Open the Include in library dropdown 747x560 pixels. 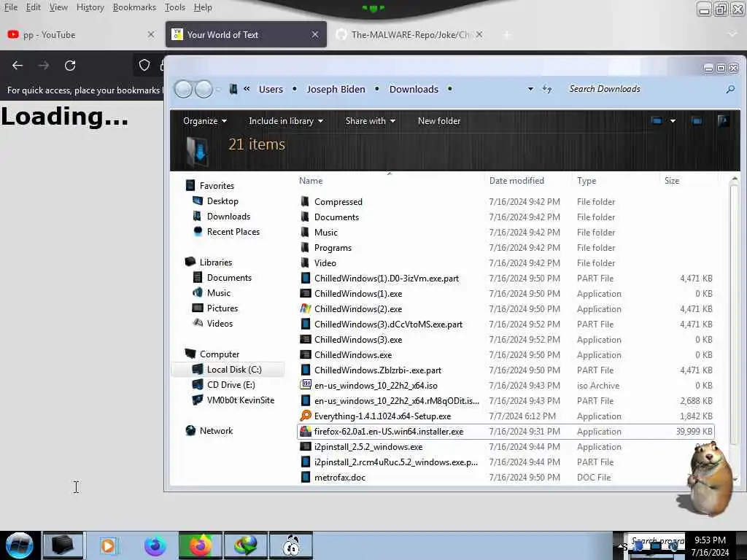[286, 121]
